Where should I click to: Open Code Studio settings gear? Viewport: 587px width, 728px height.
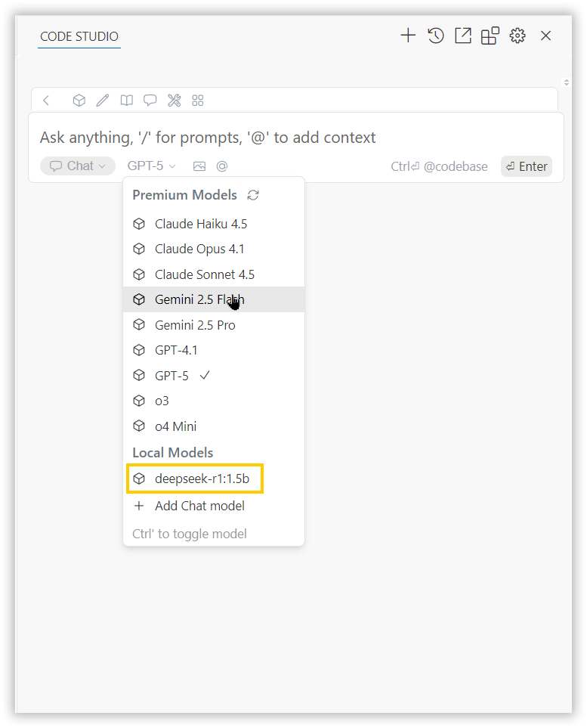click(517, 35)
